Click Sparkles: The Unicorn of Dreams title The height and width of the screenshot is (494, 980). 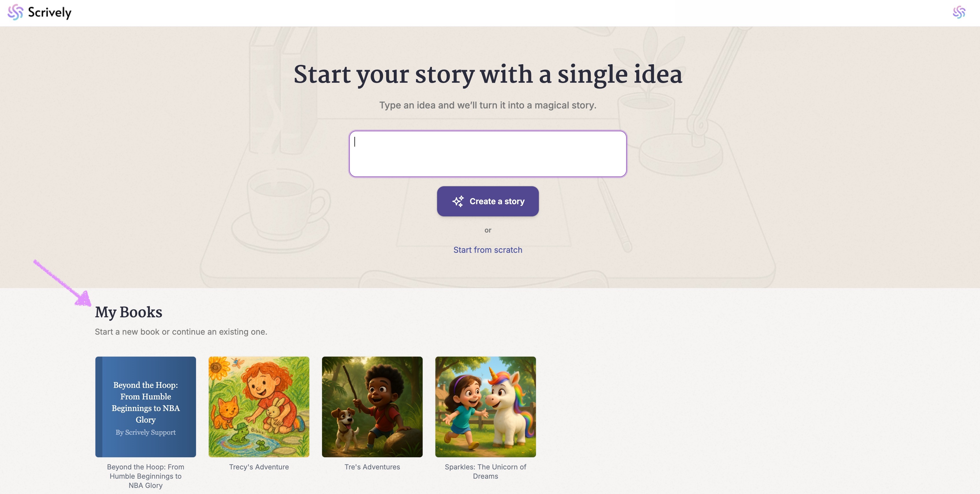(485, 471)
